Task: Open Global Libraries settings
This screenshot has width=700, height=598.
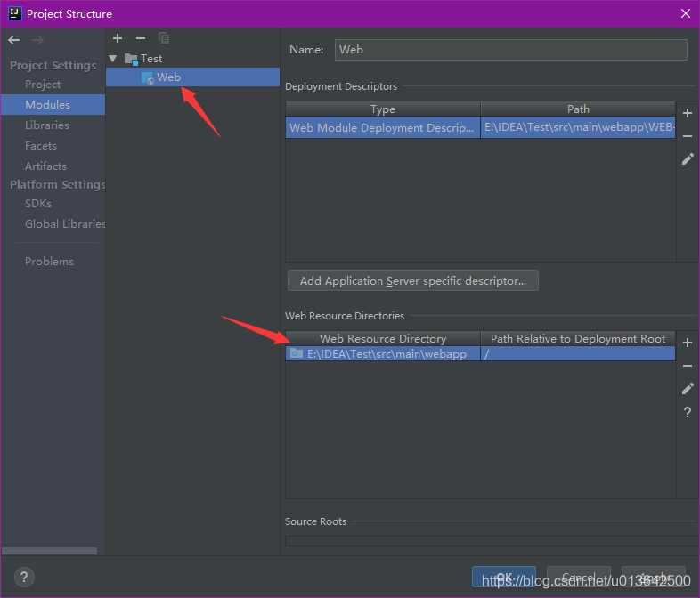Action: [65, 224]
